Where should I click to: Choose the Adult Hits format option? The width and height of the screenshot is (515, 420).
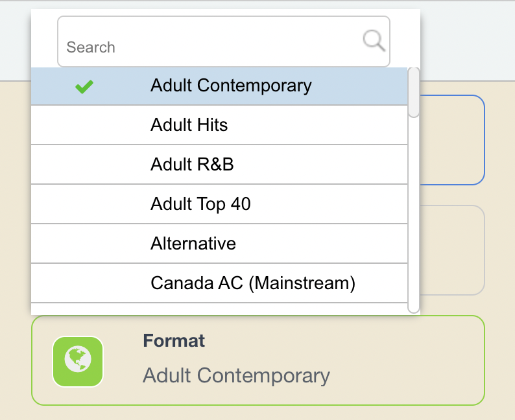click(x=219, y=125)
